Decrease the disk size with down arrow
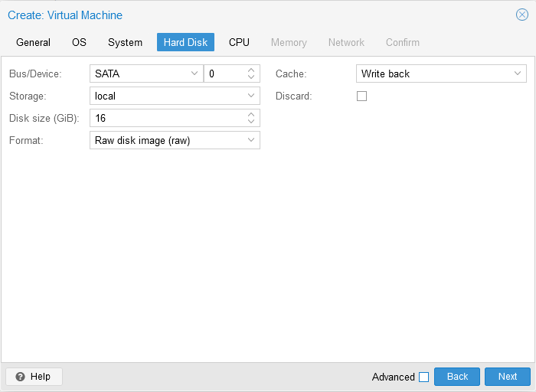Viewport: 536px width, 392px height. tap(251, 122)
